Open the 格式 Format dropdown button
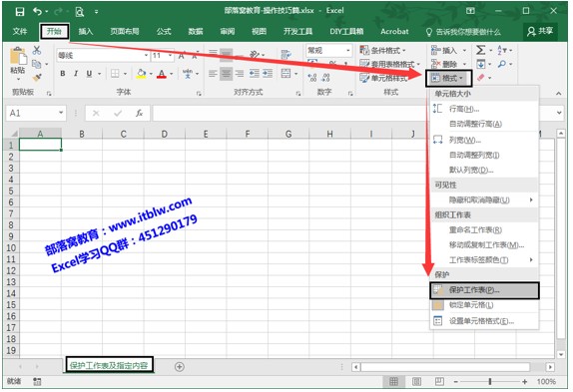573x392 pixels. [x=449, y=78]
